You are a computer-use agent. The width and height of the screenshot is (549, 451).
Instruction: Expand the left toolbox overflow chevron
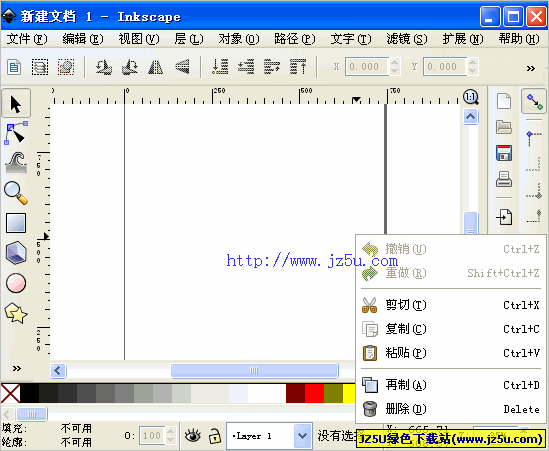click(x=16, y=368)
